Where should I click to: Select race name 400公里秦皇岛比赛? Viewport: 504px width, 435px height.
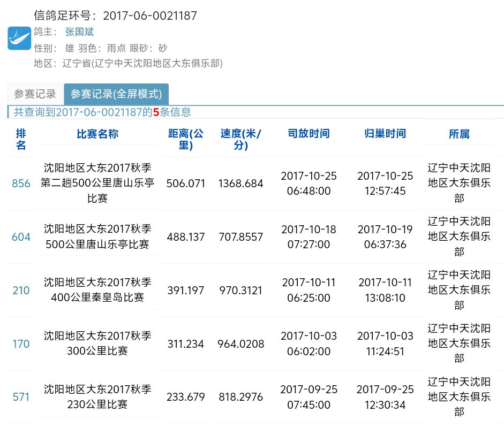pos(97,297)
